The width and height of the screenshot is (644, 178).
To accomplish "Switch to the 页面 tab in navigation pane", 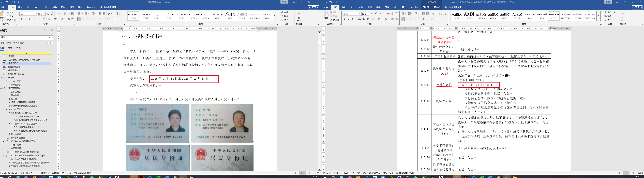I will pyautogui.click(x=10, y=48).
